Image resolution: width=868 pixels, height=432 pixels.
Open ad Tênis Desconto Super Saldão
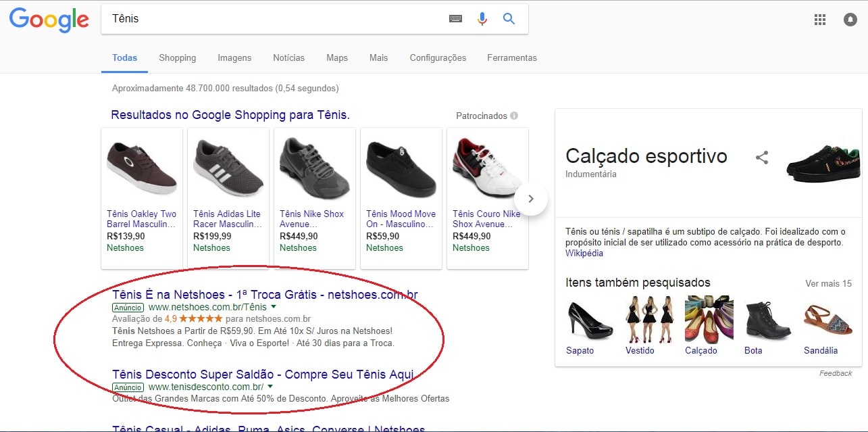(x=263, y=375)
